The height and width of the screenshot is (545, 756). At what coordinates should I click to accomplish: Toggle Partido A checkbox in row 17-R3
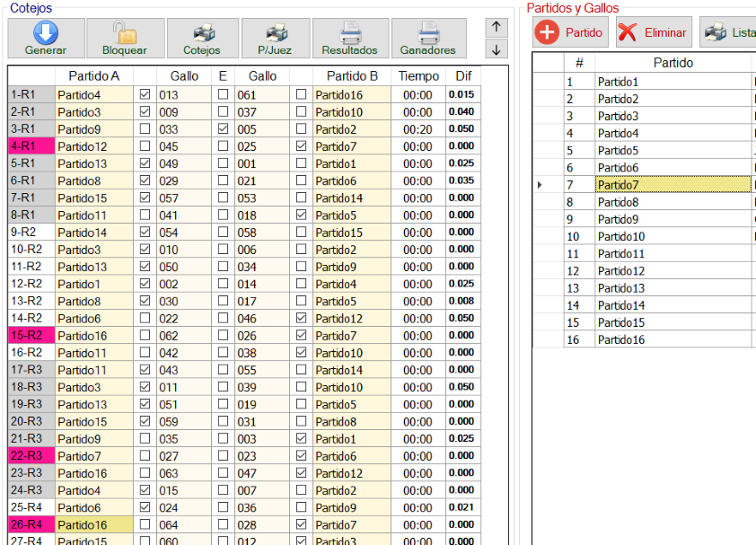[145, 369]
